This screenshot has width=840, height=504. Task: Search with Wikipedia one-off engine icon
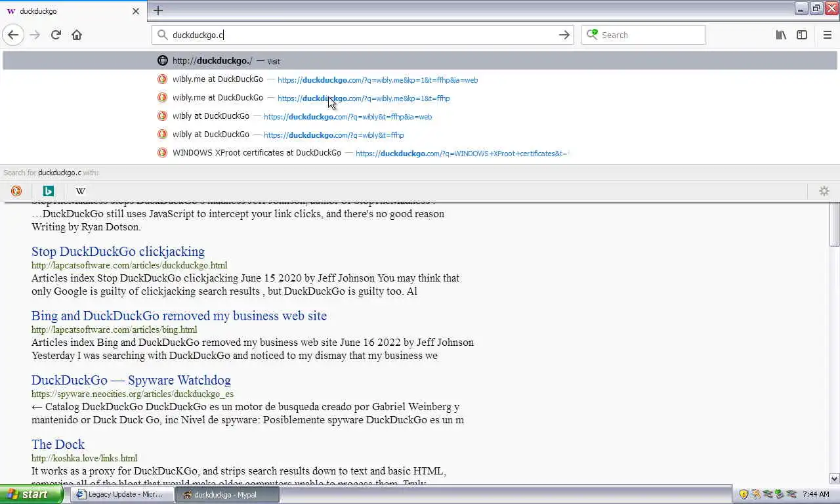point(80,191)
